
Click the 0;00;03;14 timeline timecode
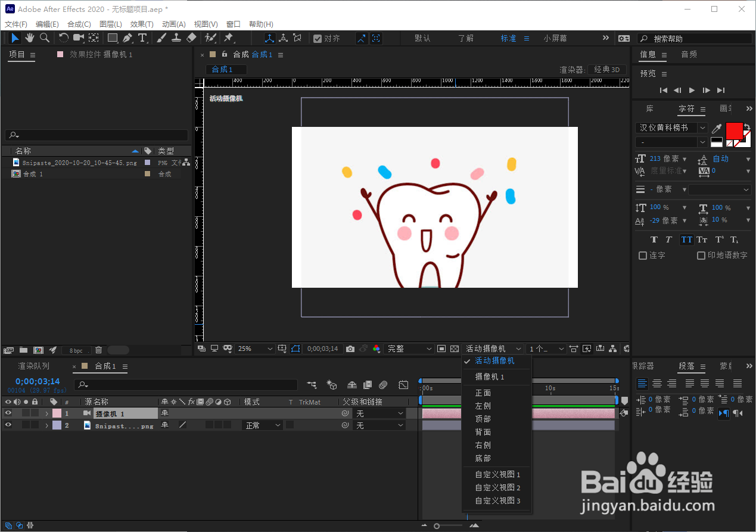(x=38, y=381)
